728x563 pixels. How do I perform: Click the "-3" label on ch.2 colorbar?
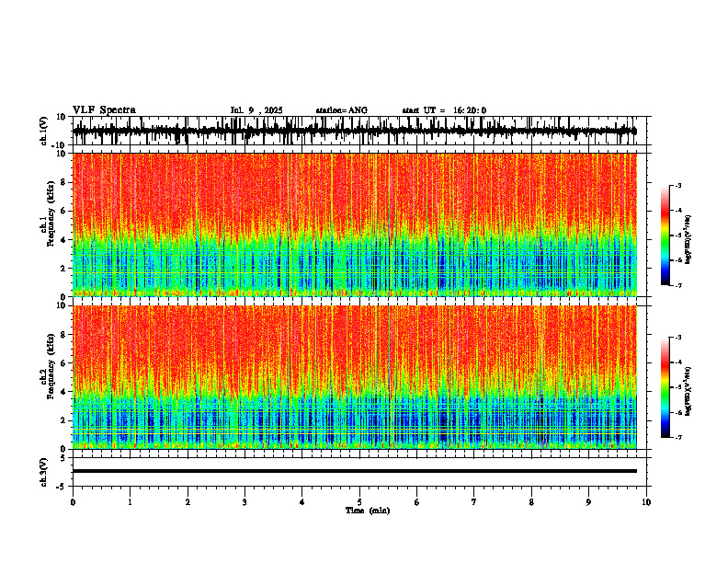pyautogui.click(x=677, y=338)
